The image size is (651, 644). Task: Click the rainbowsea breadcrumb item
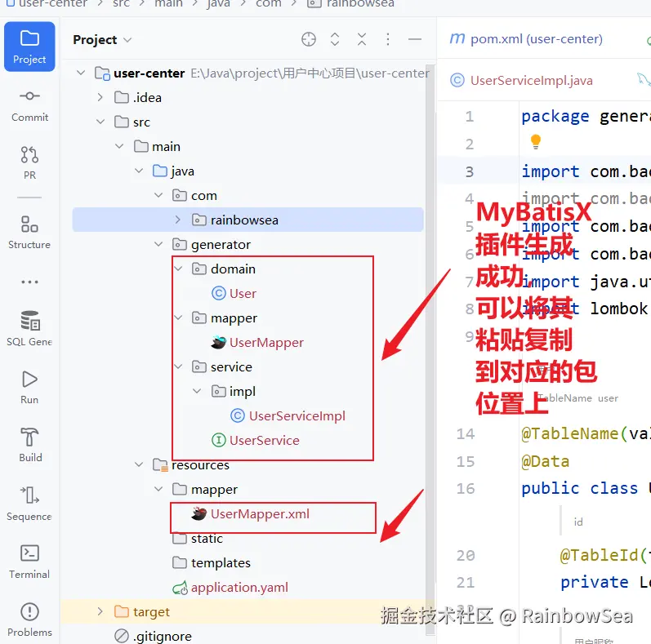tap(351, 4)
